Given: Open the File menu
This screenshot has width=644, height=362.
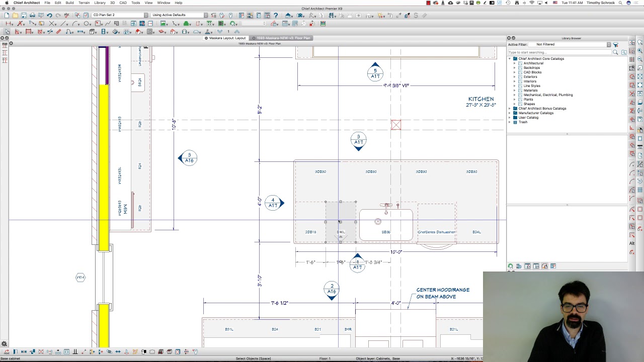Looking at the screenshot, I should pos(47,3).
